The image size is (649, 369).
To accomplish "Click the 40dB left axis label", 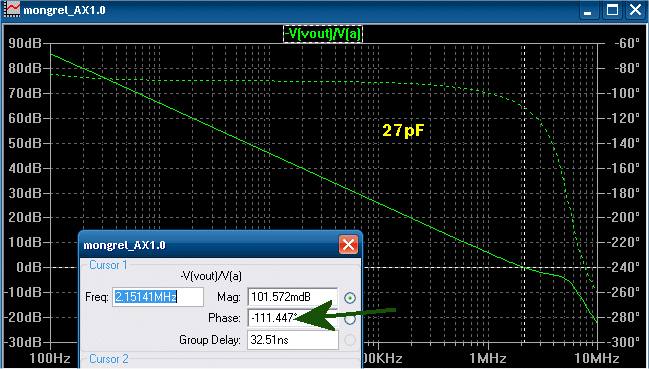I will tap(24, 168).
